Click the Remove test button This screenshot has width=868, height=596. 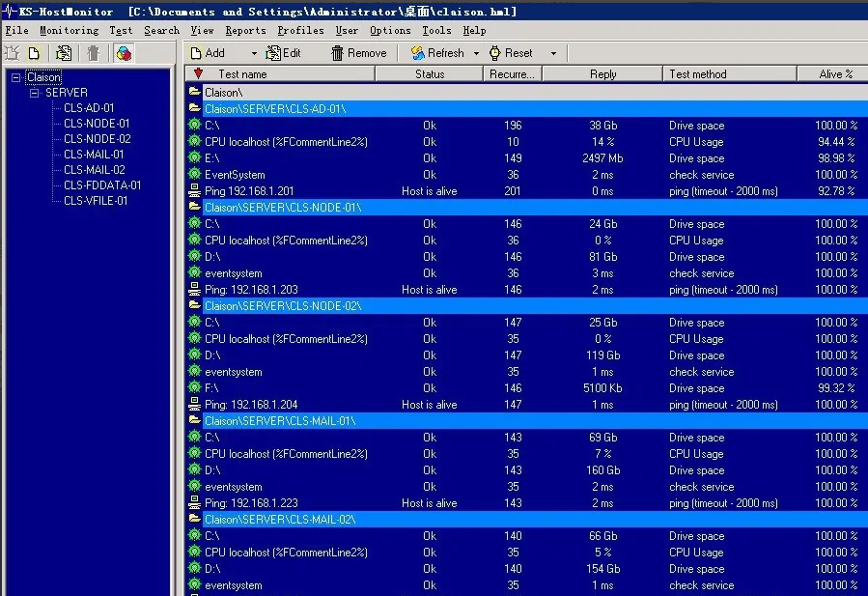click(x=359, y=53)
